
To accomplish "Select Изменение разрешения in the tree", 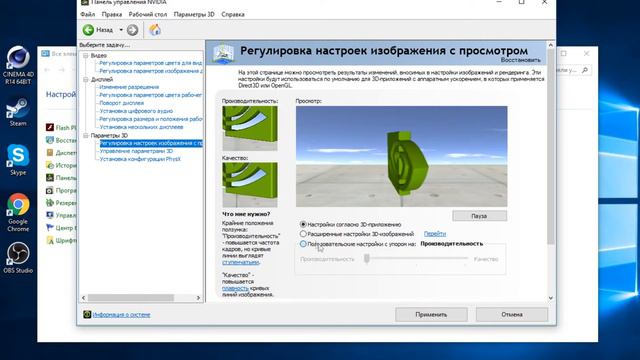I will 129,87.
